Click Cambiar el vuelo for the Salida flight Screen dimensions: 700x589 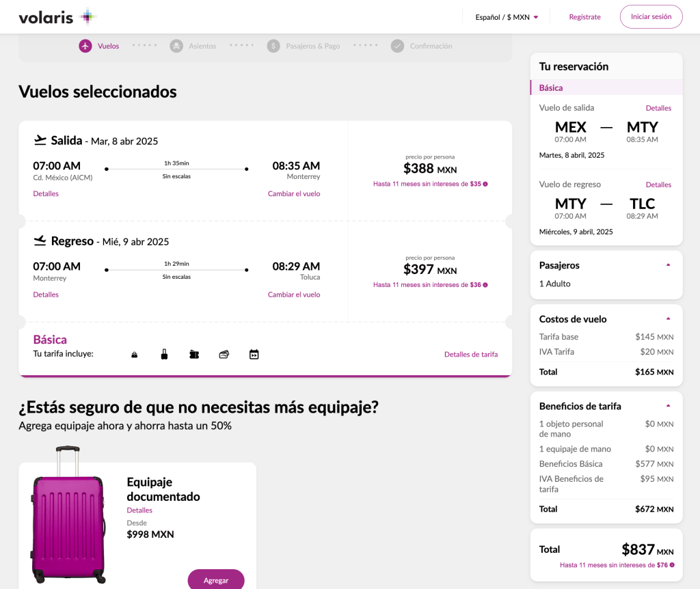tap(294, 193)
